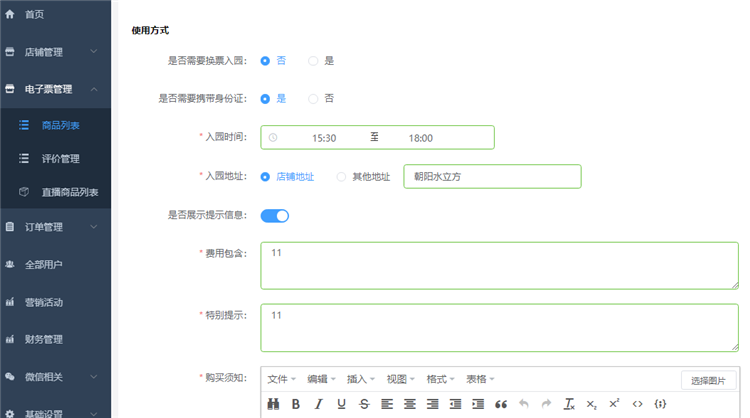Click the 选择图片 button

click(x=708, y=380)
